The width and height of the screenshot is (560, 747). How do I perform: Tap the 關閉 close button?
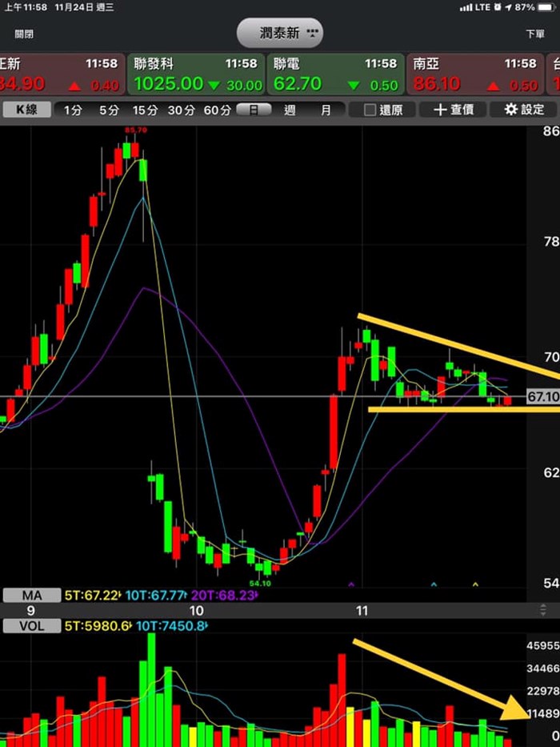click(x=25, y=34)
